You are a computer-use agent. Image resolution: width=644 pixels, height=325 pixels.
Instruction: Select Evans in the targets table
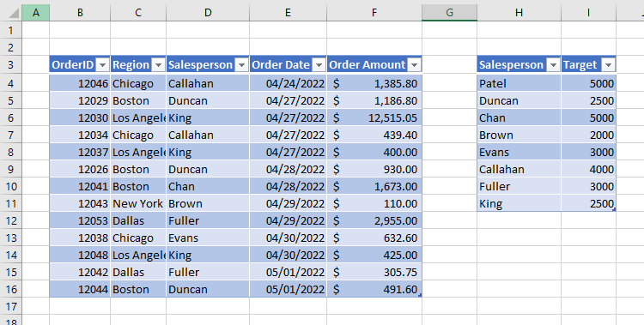coord(519,153)
